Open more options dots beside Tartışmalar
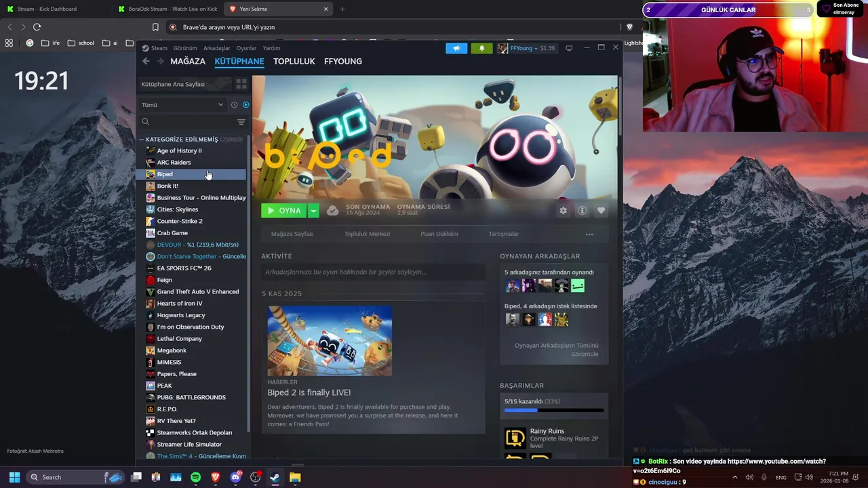The height and width of the screenshot is (488, 868). [x=589, y=235]
